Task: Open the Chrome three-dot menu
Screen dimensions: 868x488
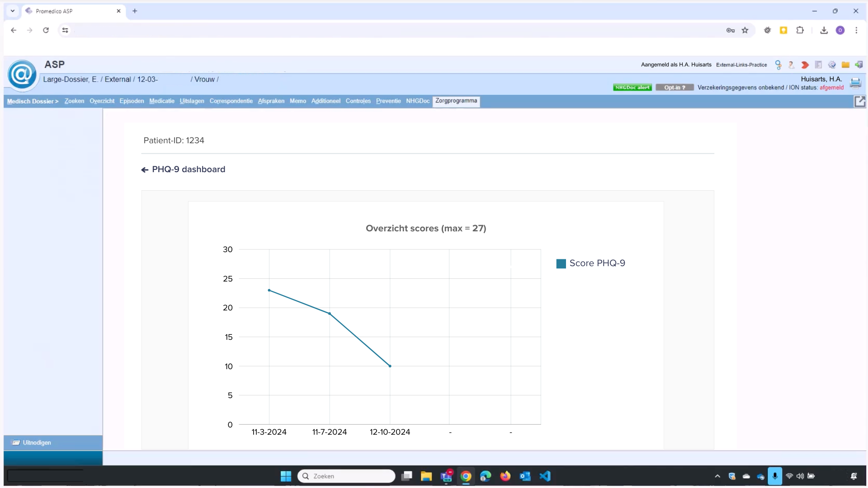Action: click(x=856, y=30)
